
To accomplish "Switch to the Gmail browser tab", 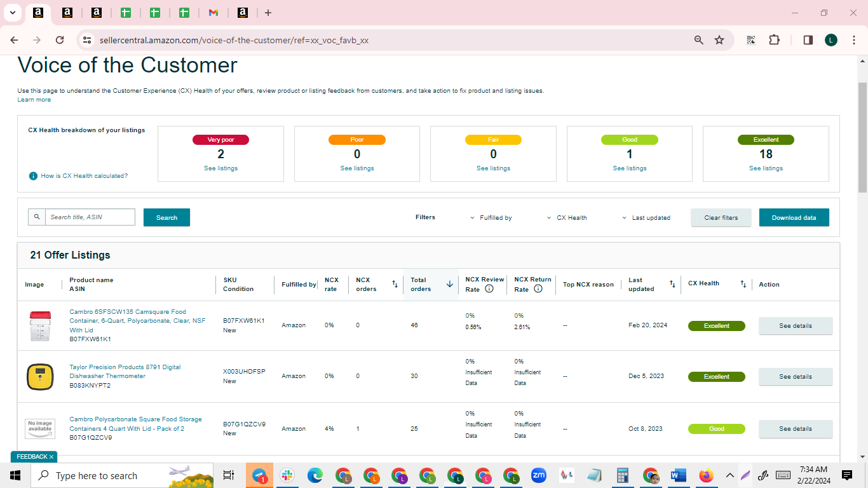I will coord(214,13).
